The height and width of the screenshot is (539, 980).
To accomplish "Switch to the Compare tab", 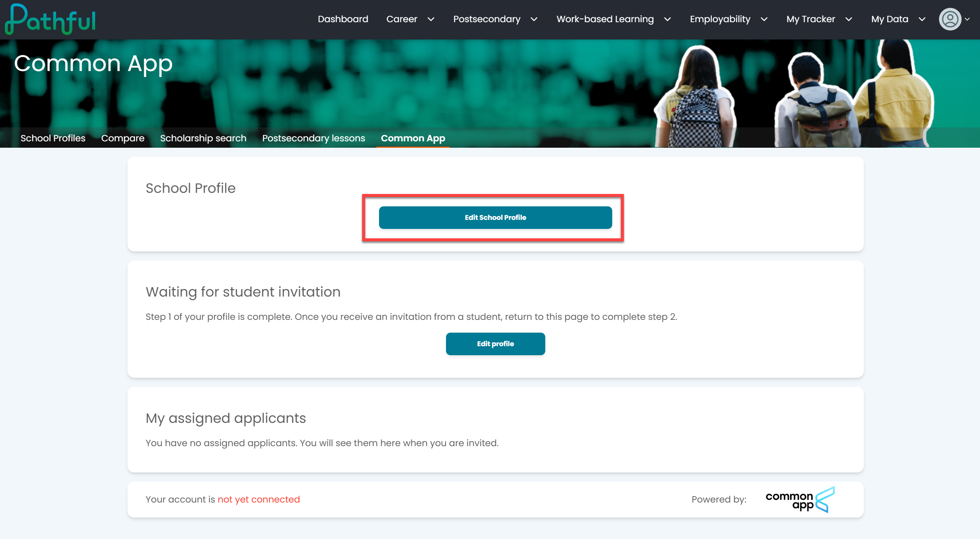I will [123, 138].
